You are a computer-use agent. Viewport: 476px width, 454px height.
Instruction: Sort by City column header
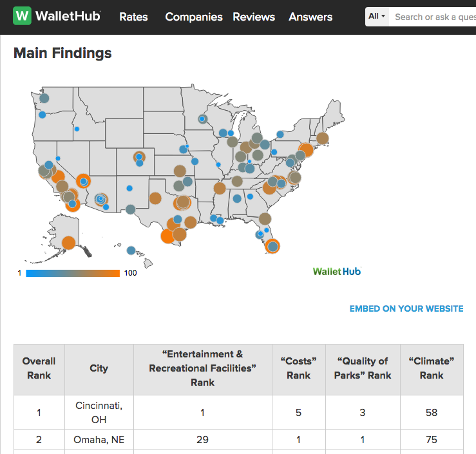99,370
